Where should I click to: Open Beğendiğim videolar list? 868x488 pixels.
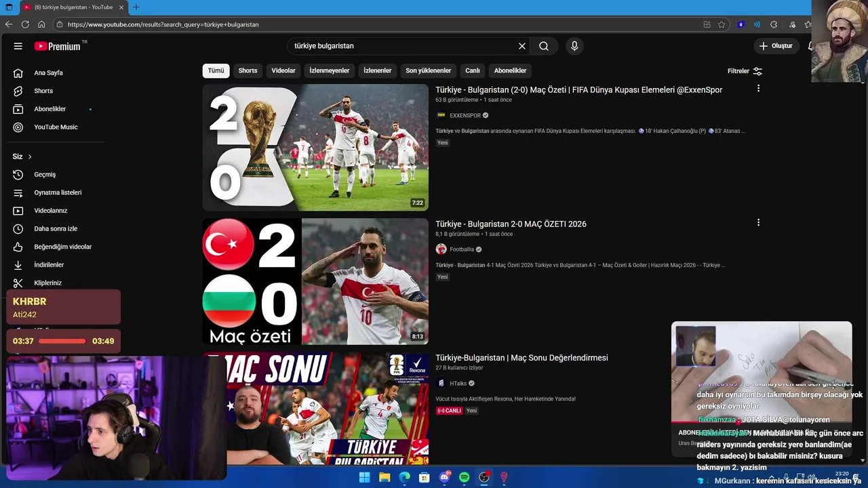tap(62, 247)
